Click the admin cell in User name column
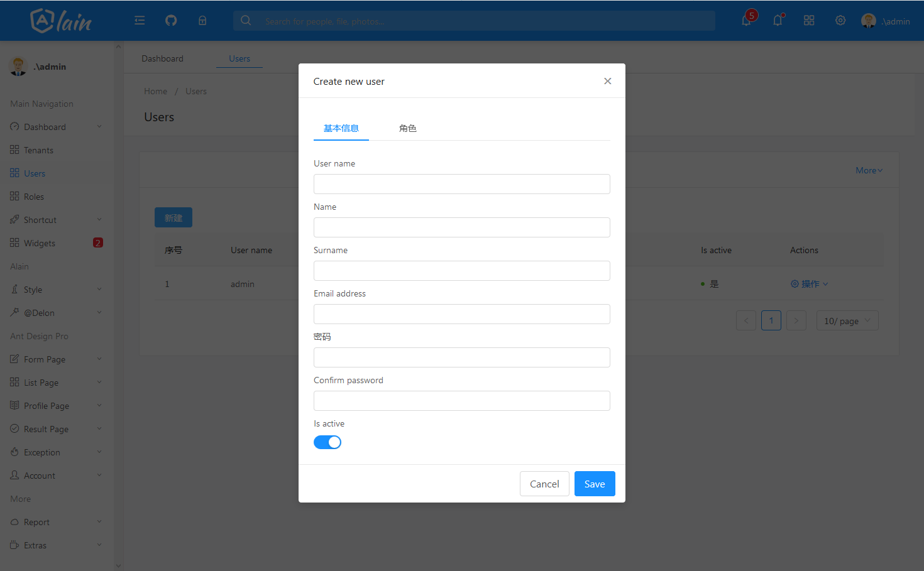 point(243,284)
